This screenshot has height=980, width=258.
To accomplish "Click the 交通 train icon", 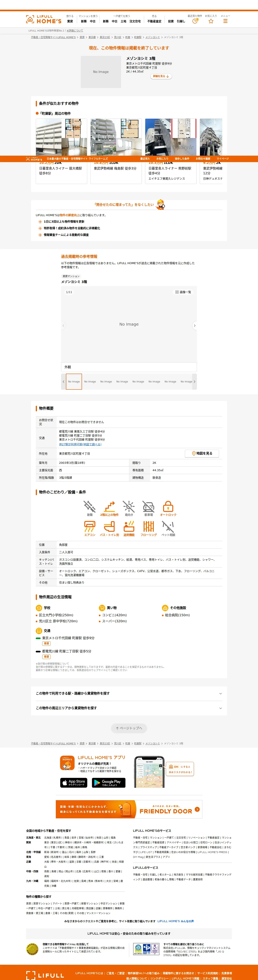I will [38, 631].
